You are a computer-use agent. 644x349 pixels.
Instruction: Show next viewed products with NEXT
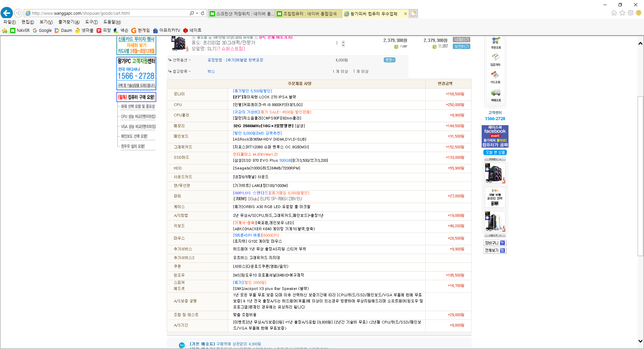coord(495,236)
